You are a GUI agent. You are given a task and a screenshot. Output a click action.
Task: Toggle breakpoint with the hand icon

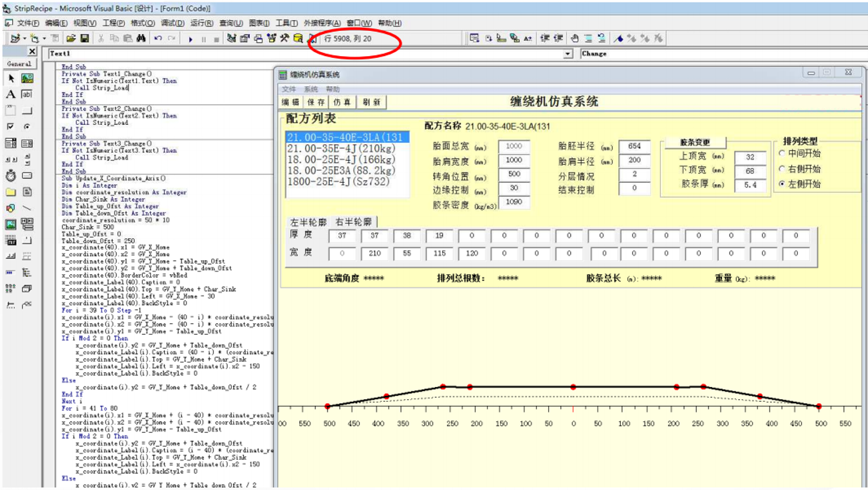[x=574, y=39]
